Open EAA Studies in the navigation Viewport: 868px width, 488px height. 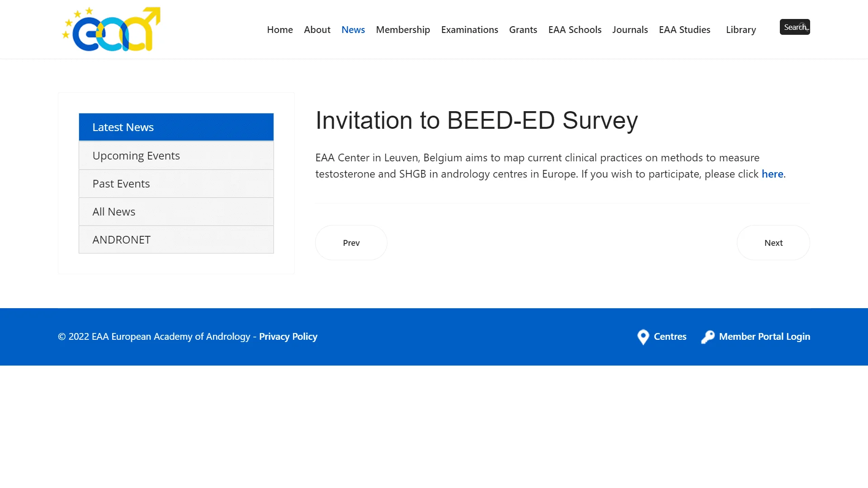[684, 30]
